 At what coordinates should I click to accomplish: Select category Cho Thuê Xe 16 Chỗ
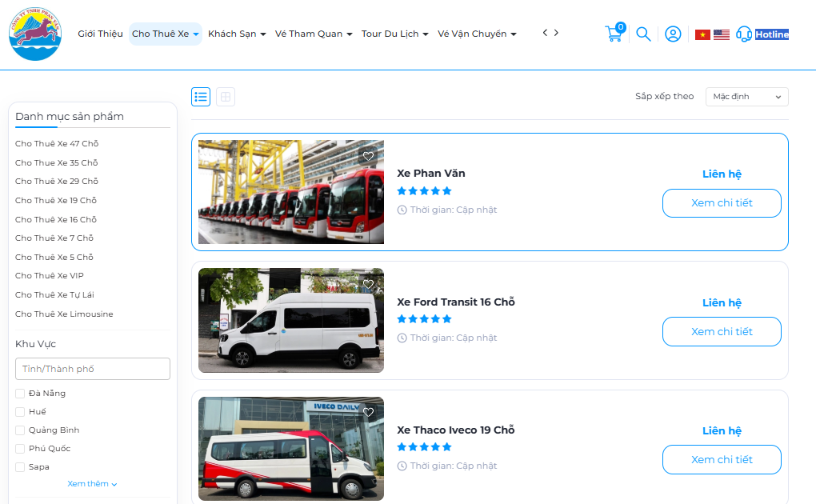[56, 220]
